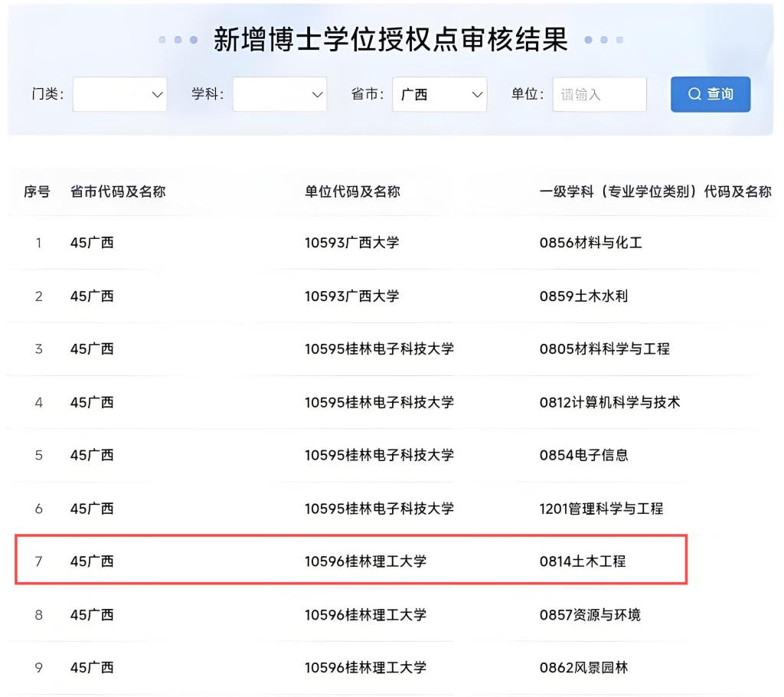The width and height of the screenshot is (784, 697).
Task: Click the 省市代码及名称 column header
Action: click(x=118, y=191)
